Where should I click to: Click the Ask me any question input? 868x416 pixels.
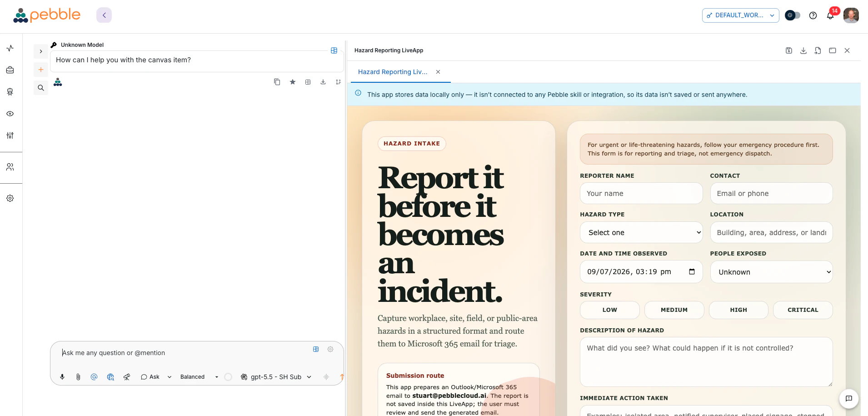182,353
